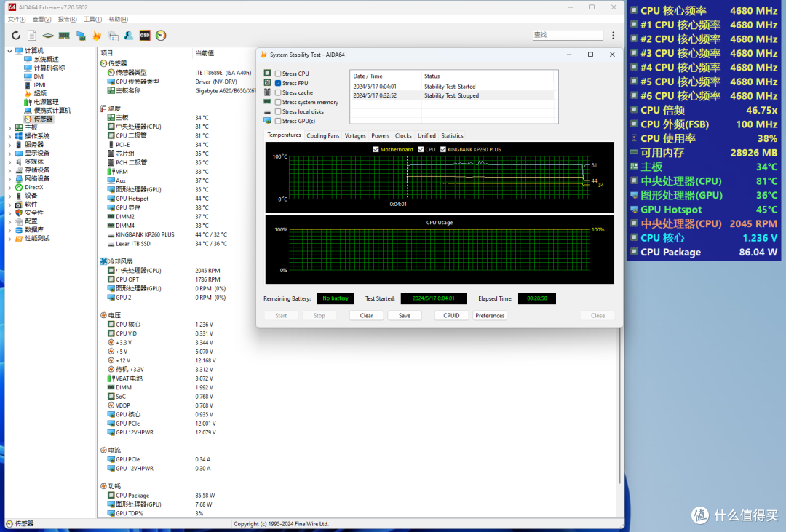Open CPUID from stability test window
Viewport: 786px width, 532px height.
coord(451,316)
